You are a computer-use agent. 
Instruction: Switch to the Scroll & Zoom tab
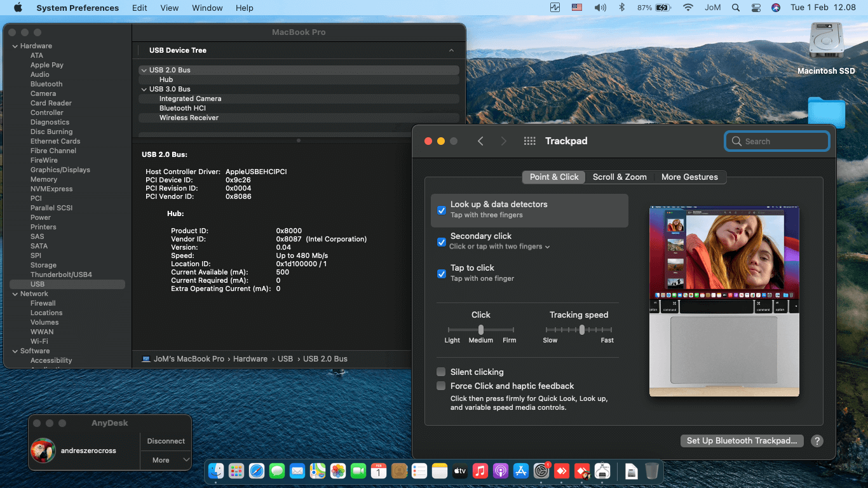tap(620, 177)
